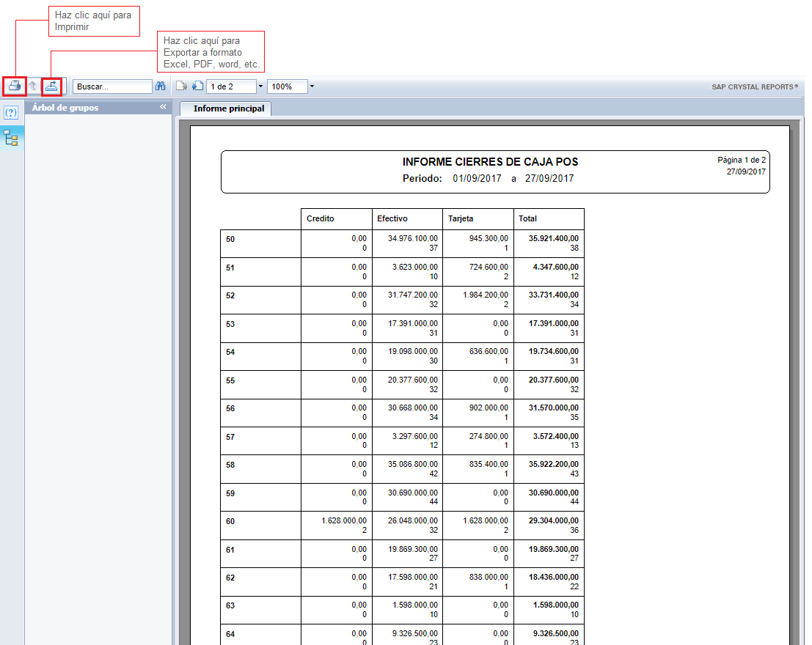Click the Print report icon
This screenshot has width=812, height=645.
pyautogui.click(x=14, y=86)
